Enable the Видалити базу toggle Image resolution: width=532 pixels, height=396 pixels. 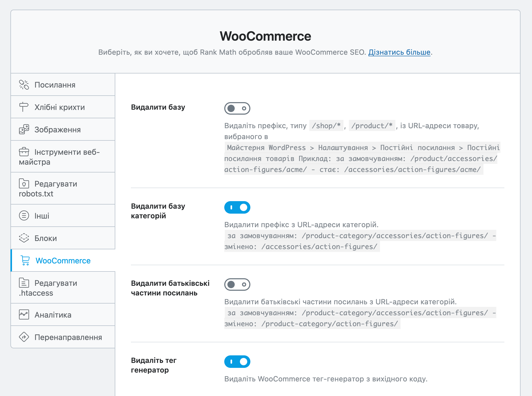[x=237, y=108]
